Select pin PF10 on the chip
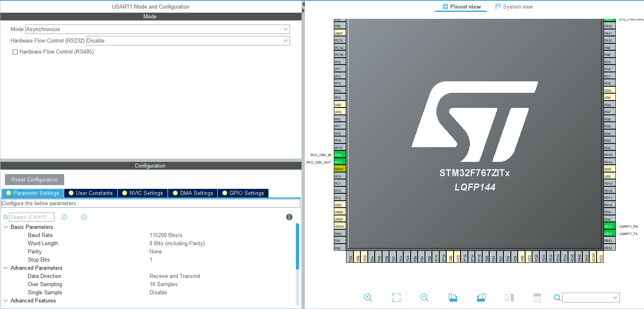 [340, 148]
